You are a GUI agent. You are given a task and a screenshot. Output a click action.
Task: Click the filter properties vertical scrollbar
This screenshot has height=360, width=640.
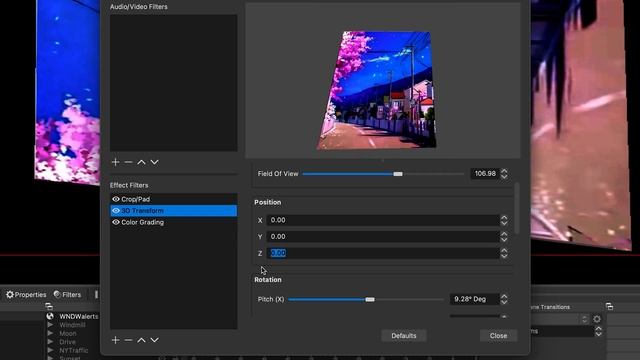pyautogui.click(x=517, y=208)
